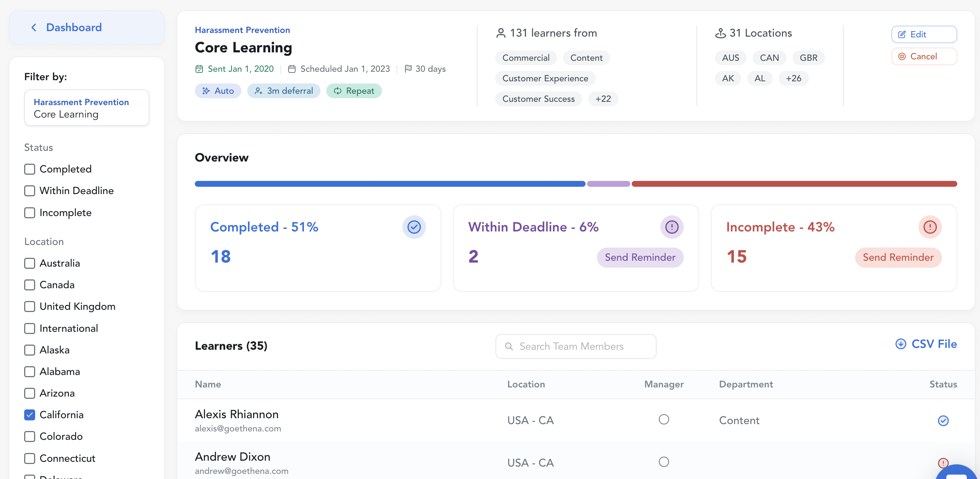Expand the +26 more locations chip
The height and width of the screenshot is (479, 980).
793,78
